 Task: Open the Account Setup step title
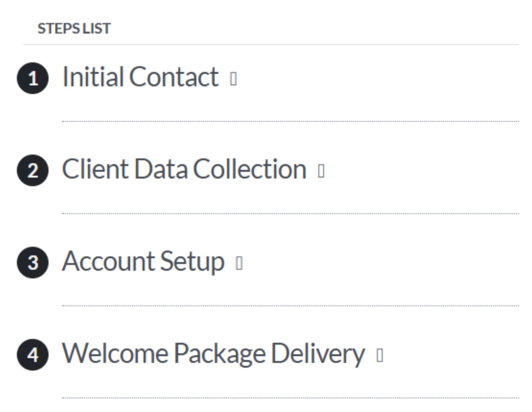click(x=143, y=262)
